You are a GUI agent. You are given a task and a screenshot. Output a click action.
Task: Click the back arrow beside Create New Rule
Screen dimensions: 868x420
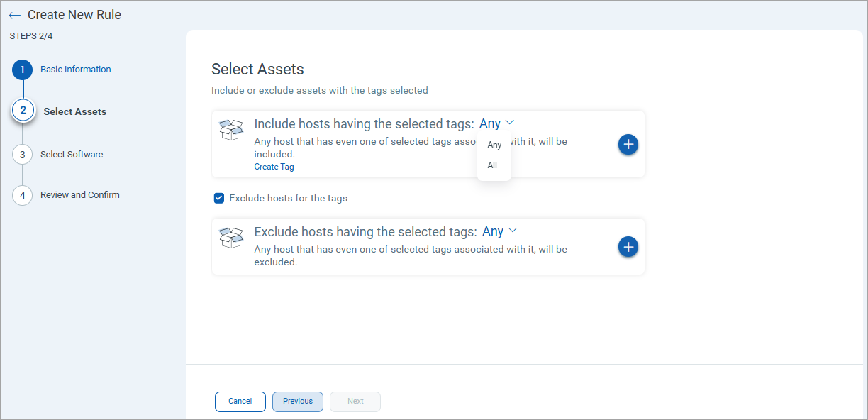coord(14,16)
